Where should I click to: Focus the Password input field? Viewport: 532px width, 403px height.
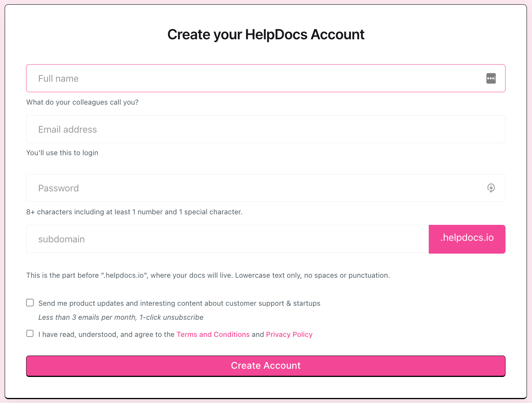(x=266, y=188)
